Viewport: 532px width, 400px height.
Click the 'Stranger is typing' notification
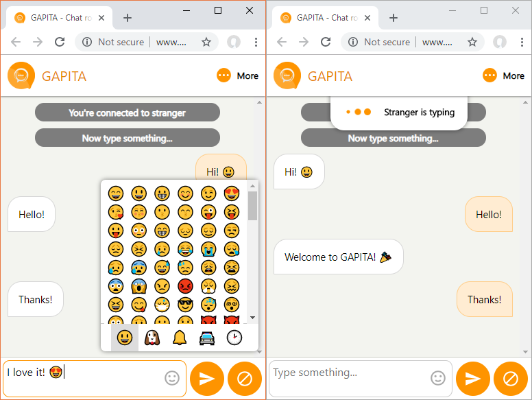tap(399, 112)
